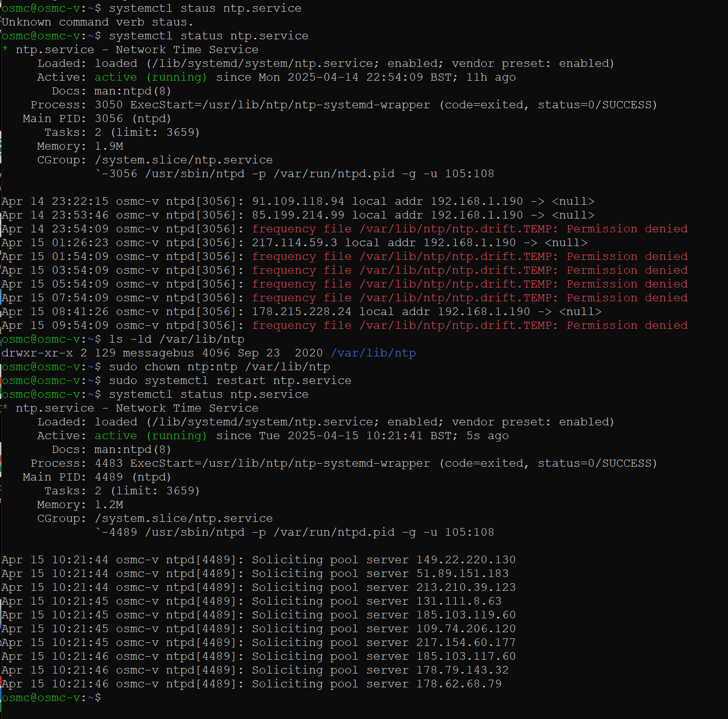Viewport: 728px width, 719px height.
Task: Click the "drwxr-xr-x" permissions string
Action: click(x=37, y=353)
